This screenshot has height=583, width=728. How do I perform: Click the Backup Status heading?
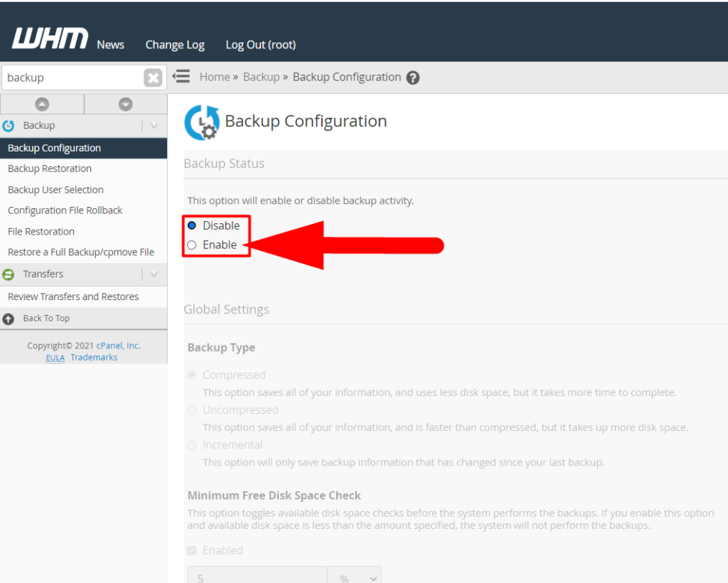pos(224,164)
